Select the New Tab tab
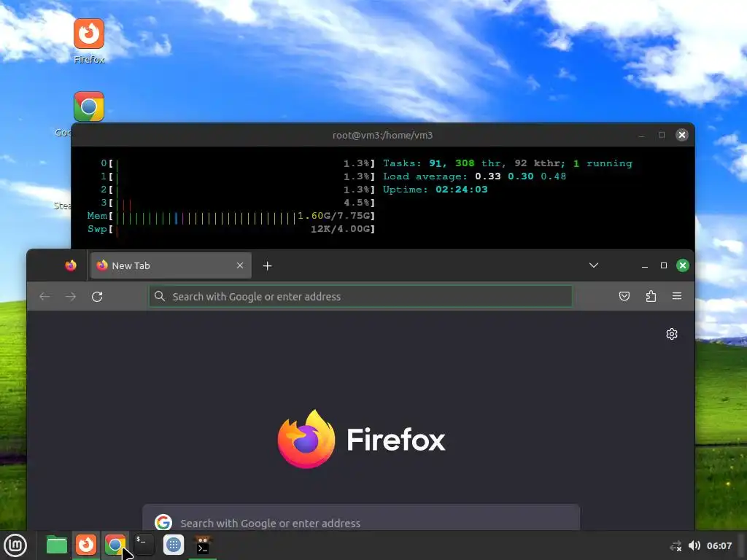This screenshot has height=560, width=747. tap(171, 265)
